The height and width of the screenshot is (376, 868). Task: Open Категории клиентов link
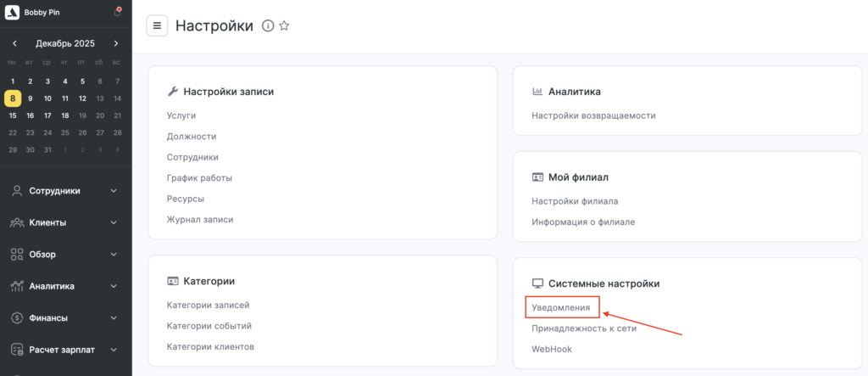coord(210,346)
